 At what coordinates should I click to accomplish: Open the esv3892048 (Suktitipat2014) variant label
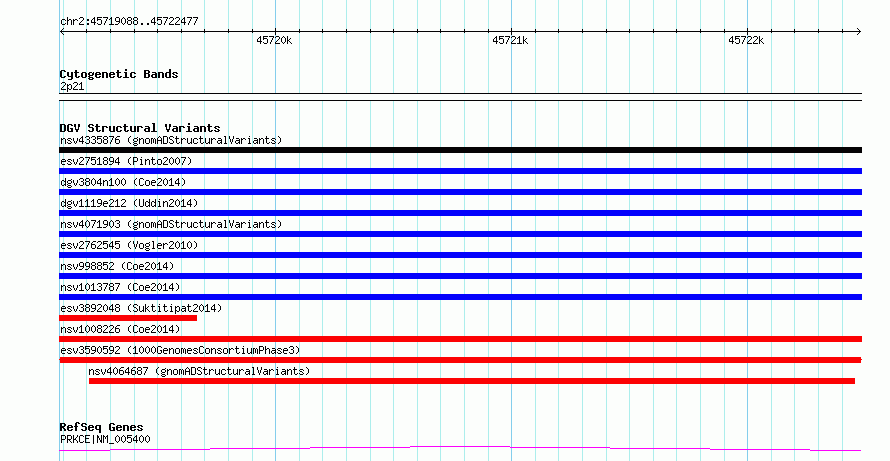click(x=141, y=308)
